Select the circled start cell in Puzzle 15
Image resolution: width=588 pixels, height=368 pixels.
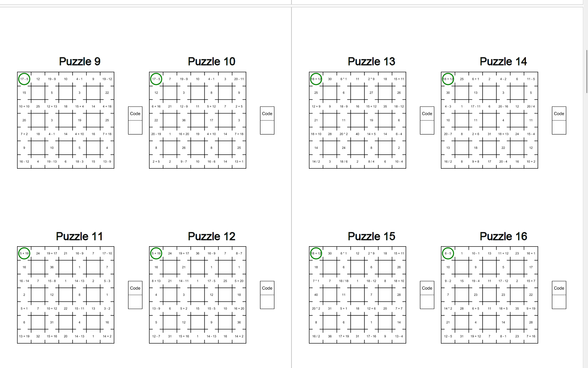(316, 253)
